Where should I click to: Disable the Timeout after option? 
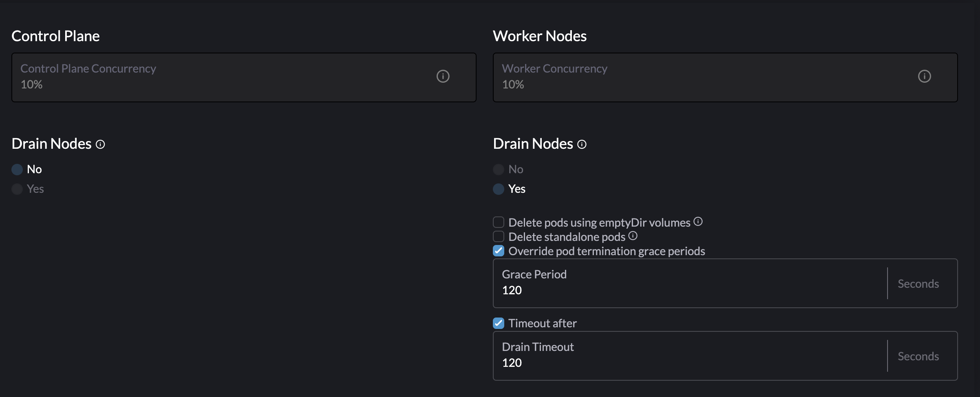click(498, 323)
